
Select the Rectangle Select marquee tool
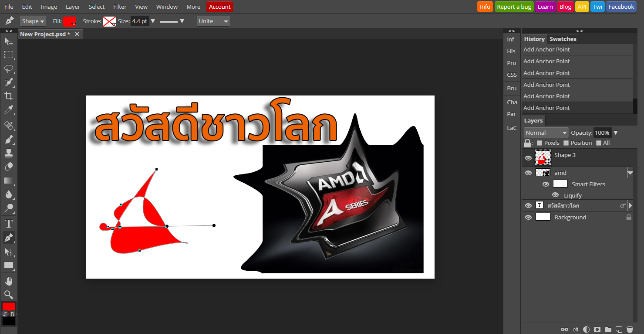9,55
